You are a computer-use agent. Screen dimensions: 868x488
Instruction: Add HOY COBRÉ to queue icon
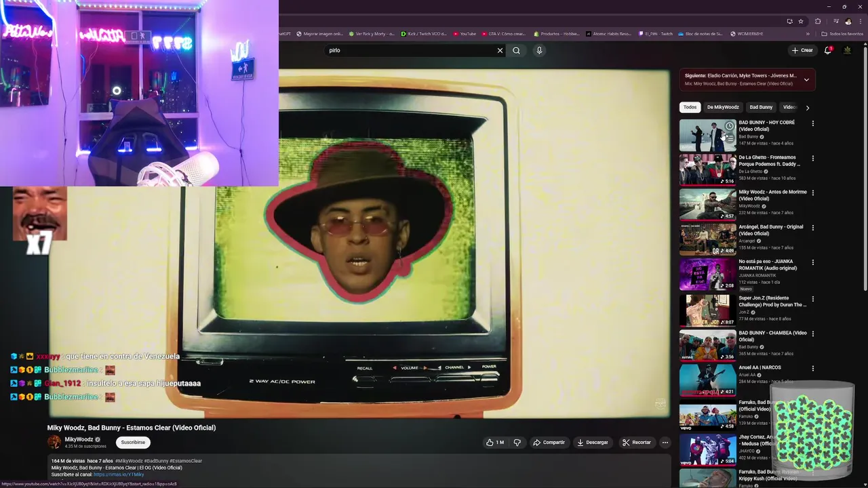(x=729, y=138)
